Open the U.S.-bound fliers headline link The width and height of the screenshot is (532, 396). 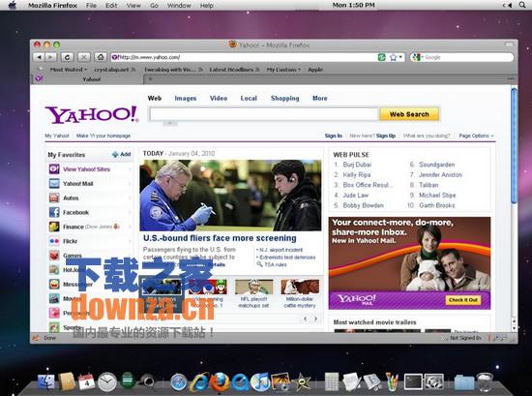coord(220,238)
